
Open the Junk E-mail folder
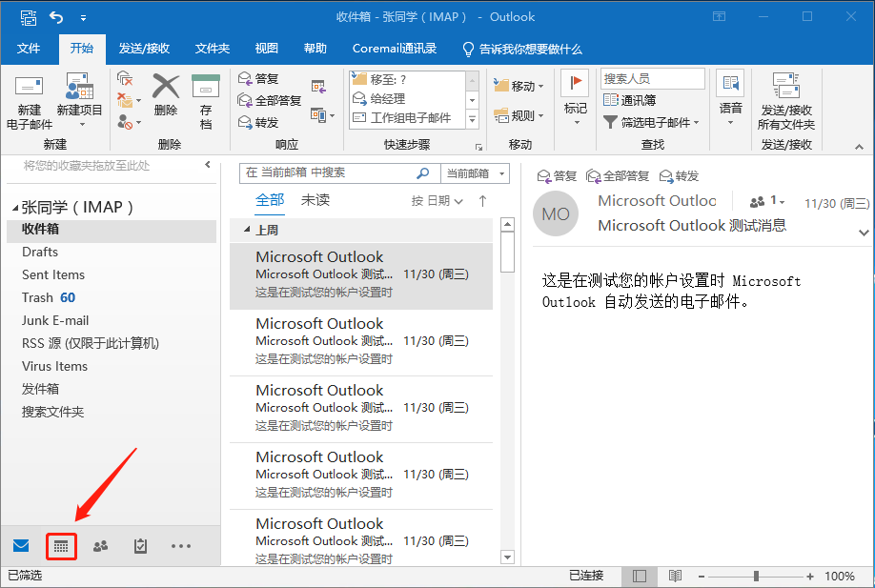click(112, 320)
